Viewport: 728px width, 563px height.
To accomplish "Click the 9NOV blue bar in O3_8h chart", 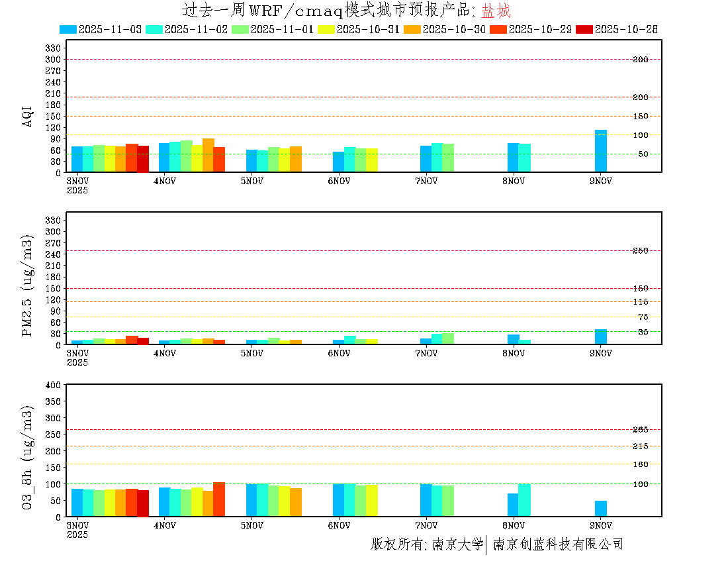I will pyautogui.click(x=600, y=509).
